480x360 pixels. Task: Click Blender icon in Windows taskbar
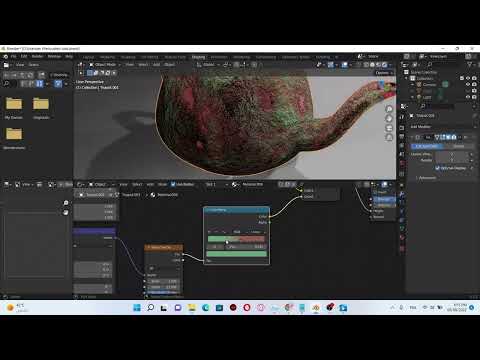316,308
